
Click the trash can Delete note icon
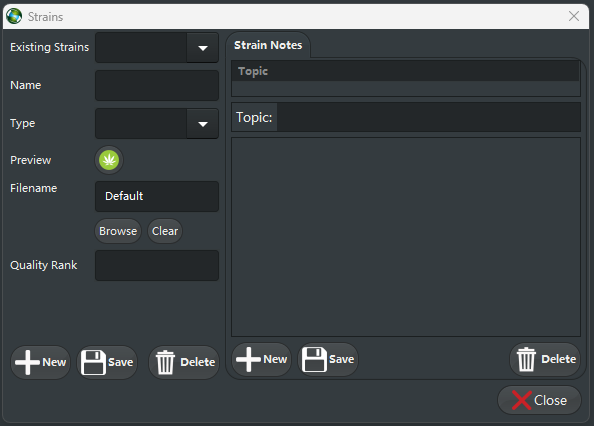tap(526, 359)
